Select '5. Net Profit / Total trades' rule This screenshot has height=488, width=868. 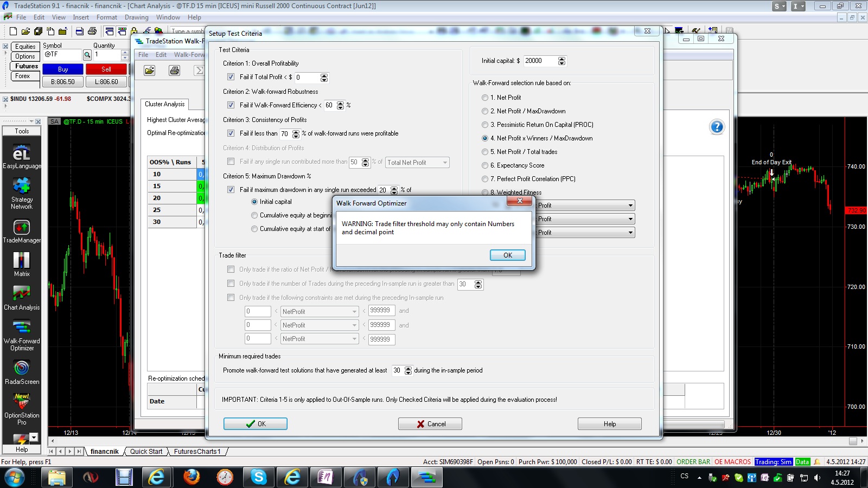pyautogui.click(x=485, y=152)
